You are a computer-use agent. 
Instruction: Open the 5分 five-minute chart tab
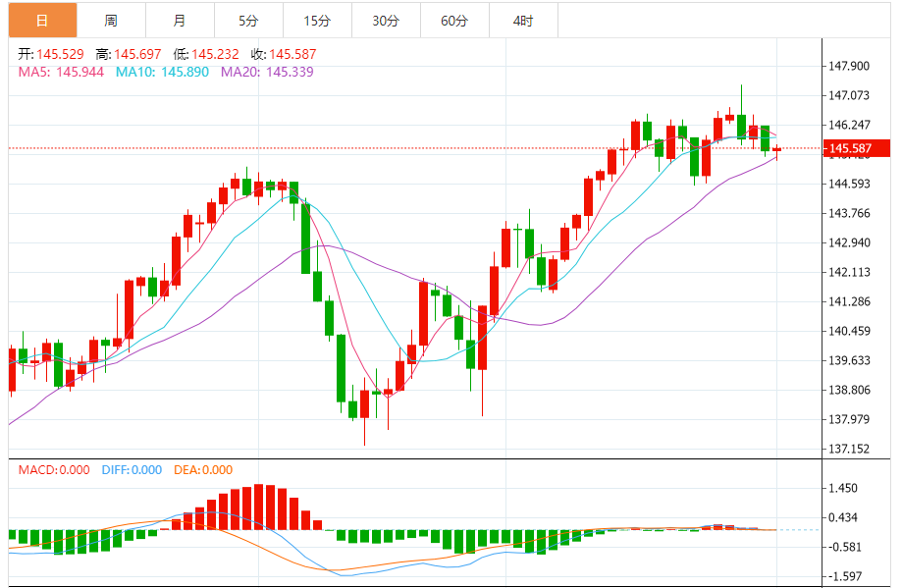pyautogui.click(x=248, y=21)
